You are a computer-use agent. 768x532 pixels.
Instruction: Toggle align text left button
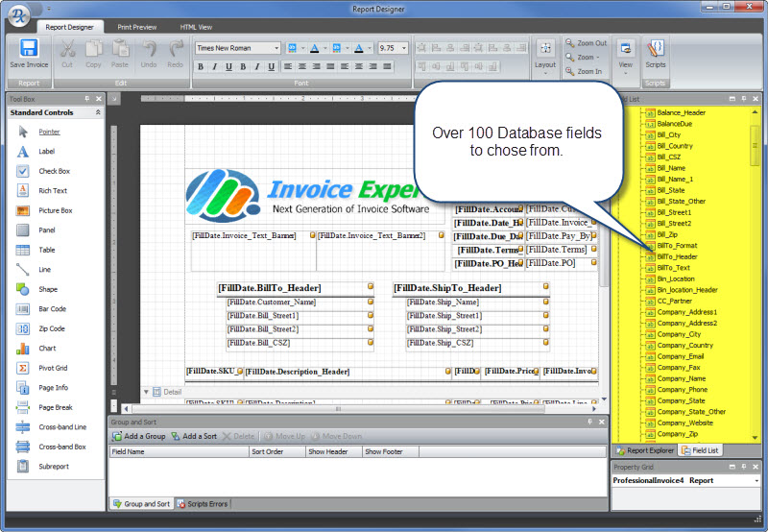pyautogui.click(x=288, y=66)
